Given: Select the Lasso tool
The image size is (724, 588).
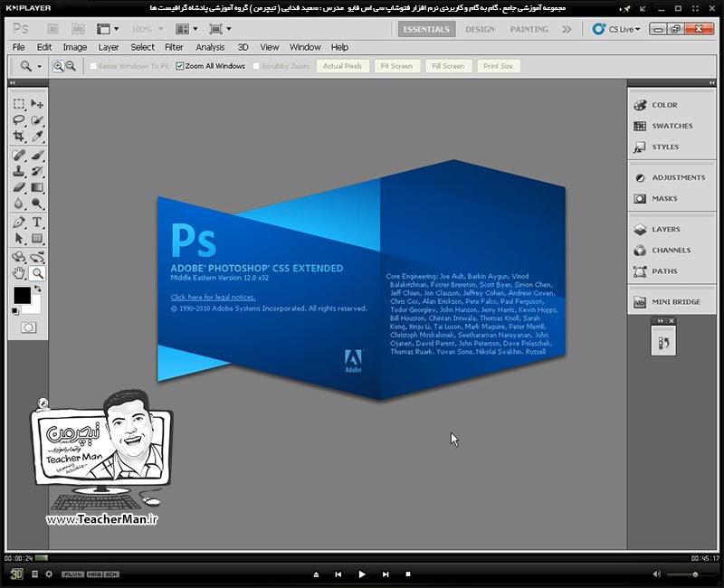Looking at the screenshot, I should tap(19, 120).
